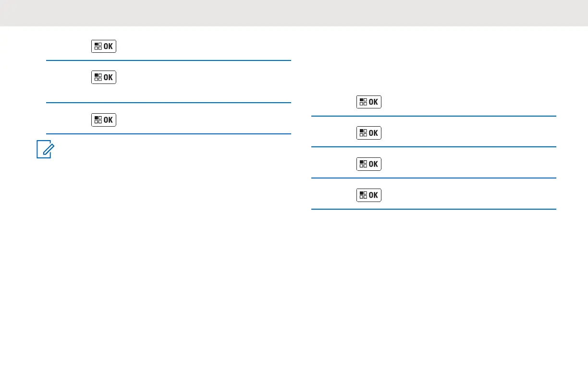Select the second Menu/OK icon in right column
This screenshot has height=380, width=588.
coord(369,133)
